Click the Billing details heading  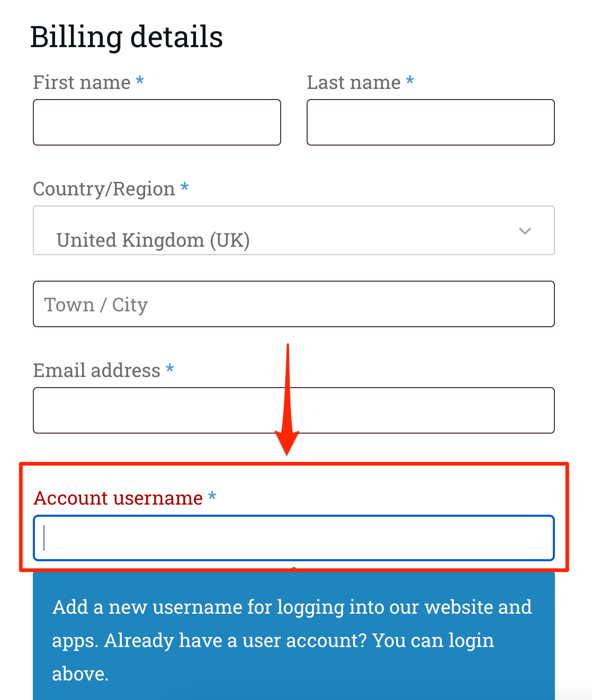[x=127, y=37]
